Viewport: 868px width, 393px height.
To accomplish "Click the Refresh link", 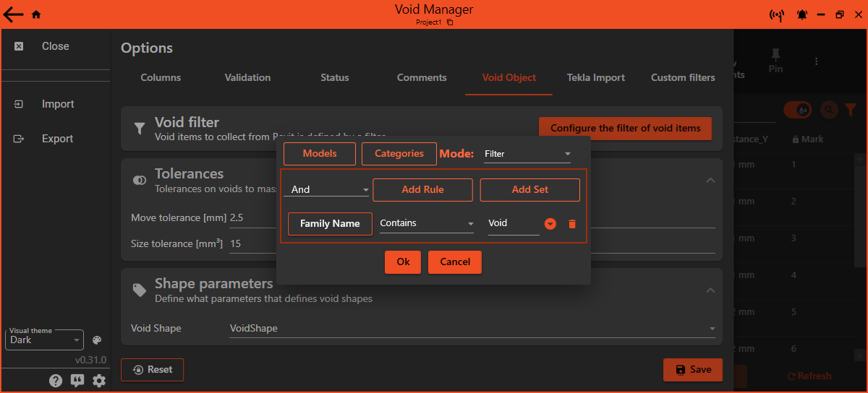I will click(809, 376).
